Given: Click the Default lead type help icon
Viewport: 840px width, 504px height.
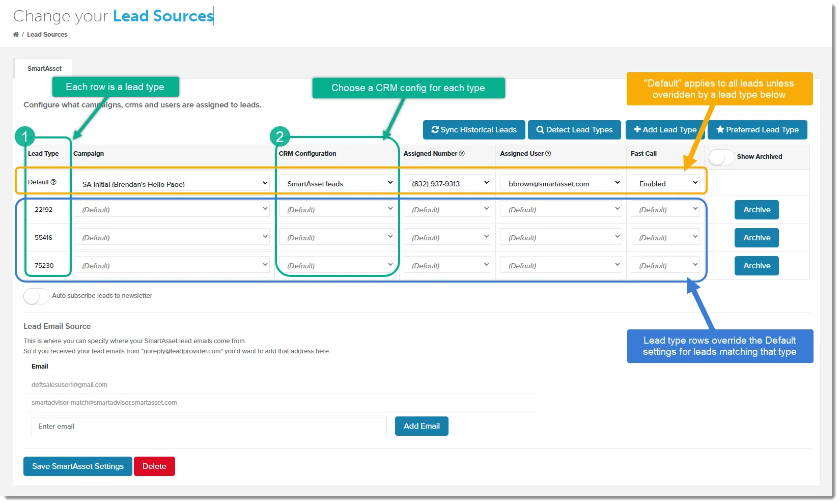Looking at the screenshot, I should (53, 182).
